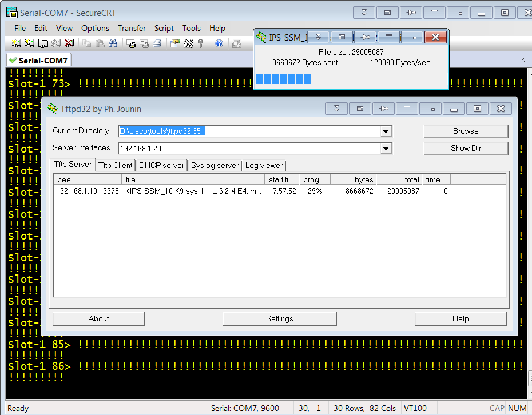
Task: Click the Connect in Tab toolbar icon
Action: pyautogui.click(x=43, y=43)
